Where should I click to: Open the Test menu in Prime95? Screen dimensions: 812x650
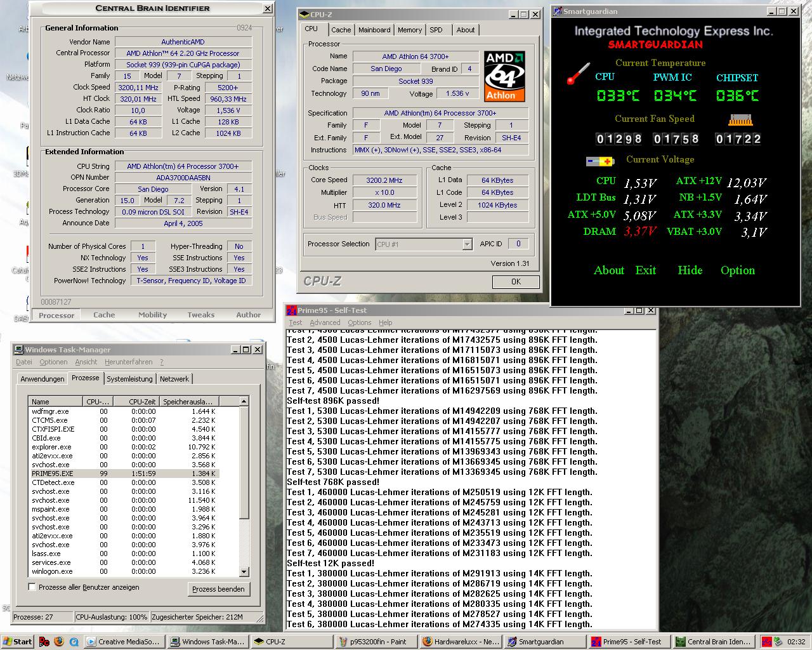pyautogui.click(x=296, y=322)
